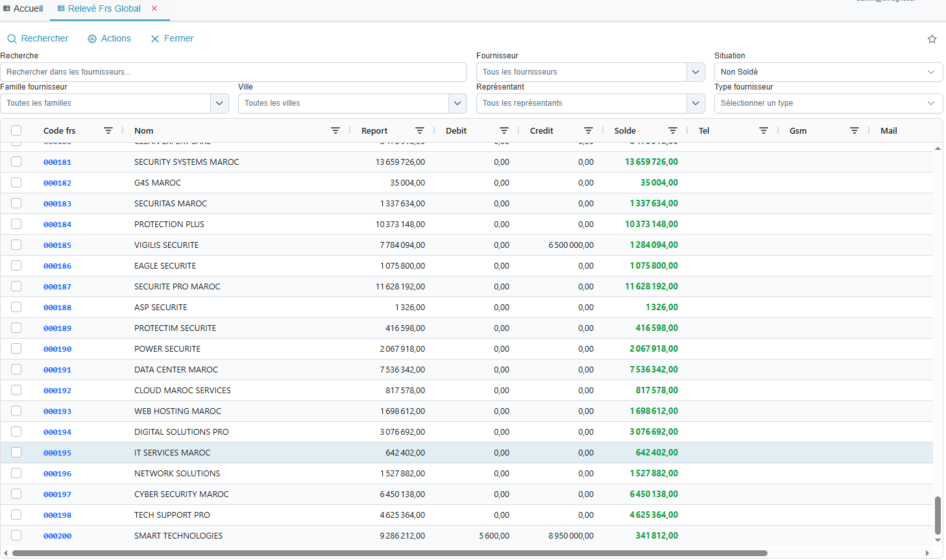Open the Code frs column filter icon

click(108, 130)
